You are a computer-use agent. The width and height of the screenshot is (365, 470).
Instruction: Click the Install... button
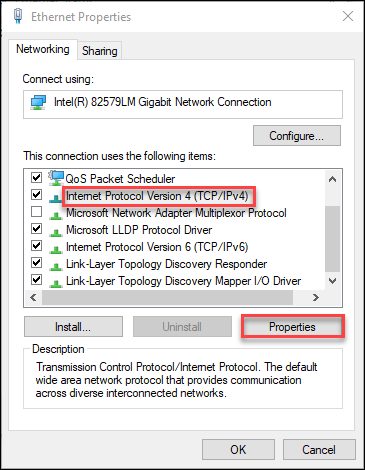click(73, 327)
